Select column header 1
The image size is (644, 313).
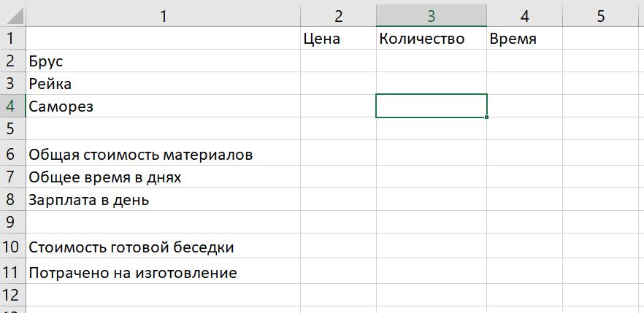point(163,16)
